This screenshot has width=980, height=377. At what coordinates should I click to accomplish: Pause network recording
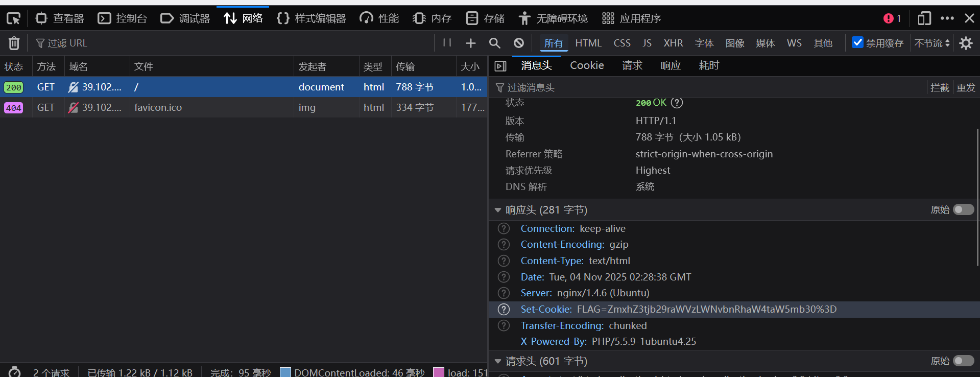447,43
